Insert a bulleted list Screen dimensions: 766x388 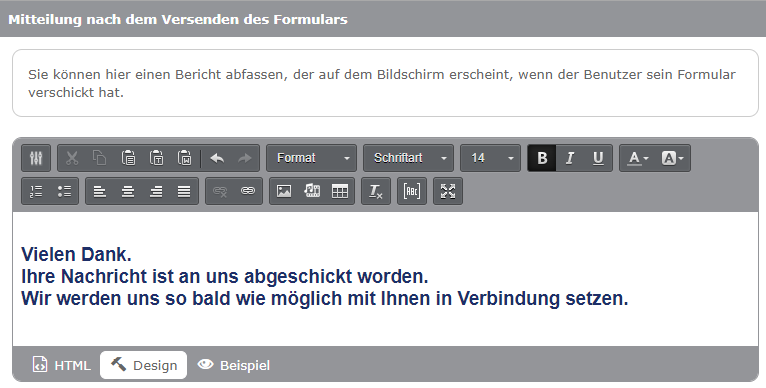(x=64, y=191)
